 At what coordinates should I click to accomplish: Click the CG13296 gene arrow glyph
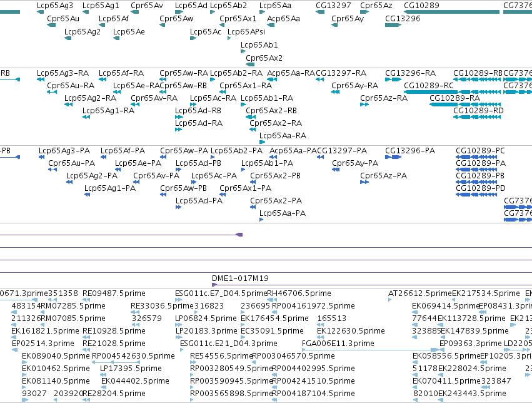click(393, 25)
